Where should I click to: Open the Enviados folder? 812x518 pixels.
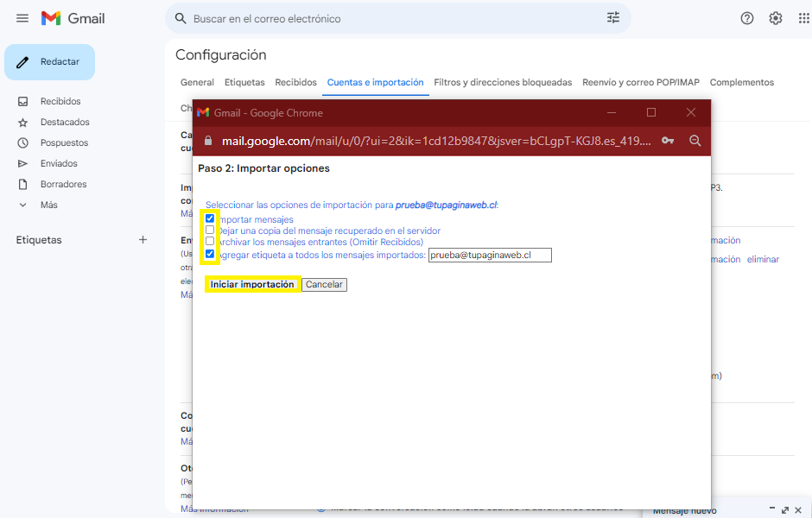[x=59, y=163]
